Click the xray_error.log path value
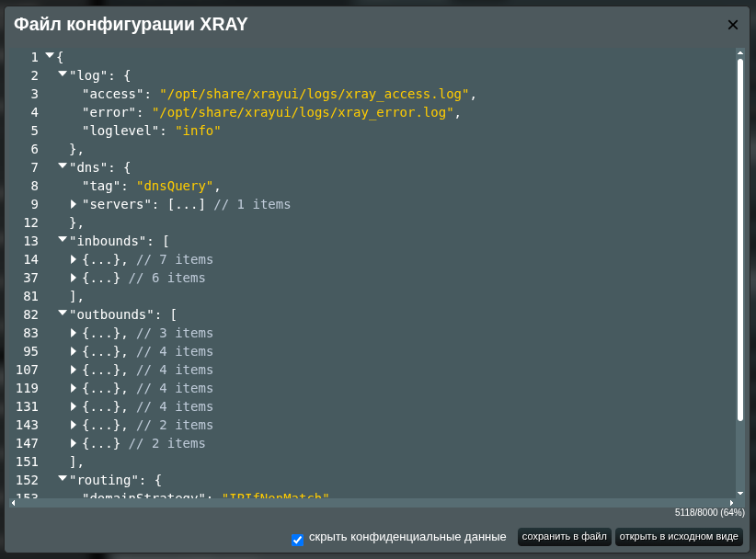Screen dimensions: 756x559 coord(303,112)
